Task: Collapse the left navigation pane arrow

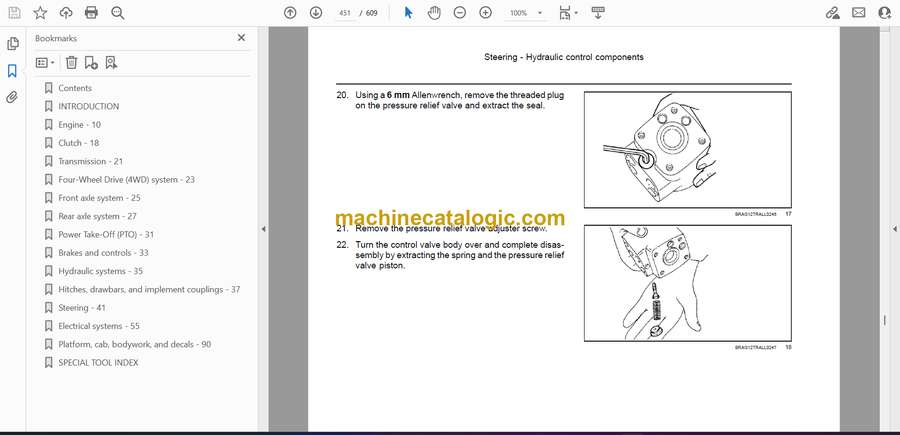Action: (x=263, y=229)
